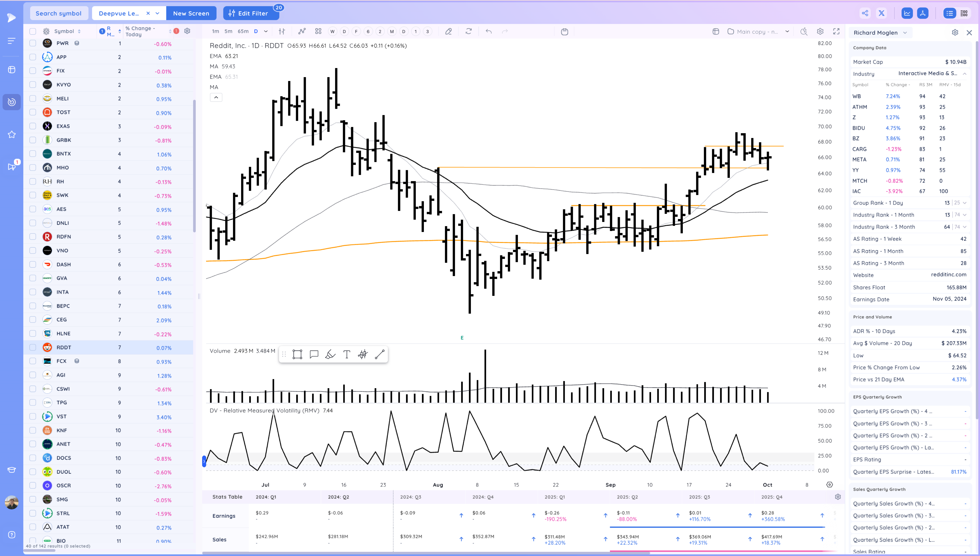Open watchlist star icon in sidebar

click(x=12, y=134)
